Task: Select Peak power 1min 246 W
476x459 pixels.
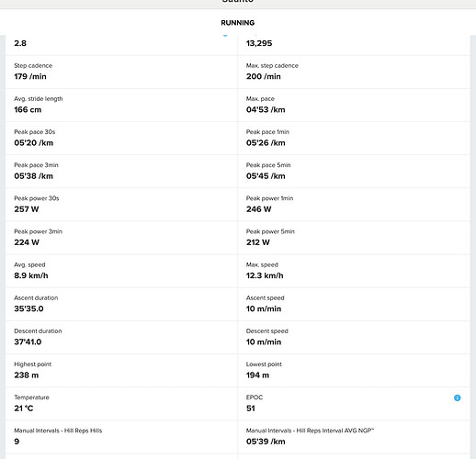Action: pos(354,205)
